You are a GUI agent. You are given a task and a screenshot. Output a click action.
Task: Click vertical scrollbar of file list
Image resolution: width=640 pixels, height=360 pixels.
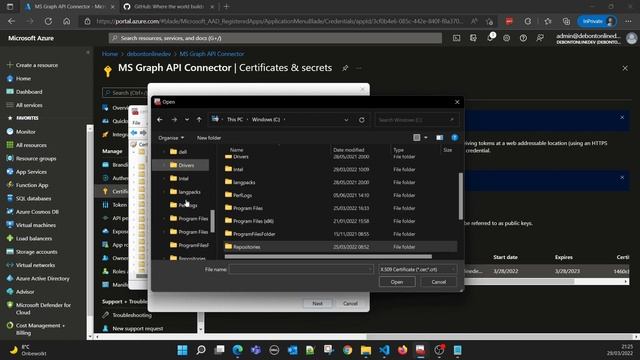(461, 196)
